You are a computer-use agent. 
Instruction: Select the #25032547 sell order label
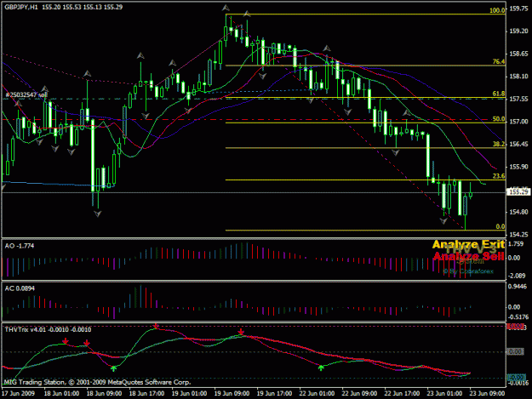pos(26,95)
